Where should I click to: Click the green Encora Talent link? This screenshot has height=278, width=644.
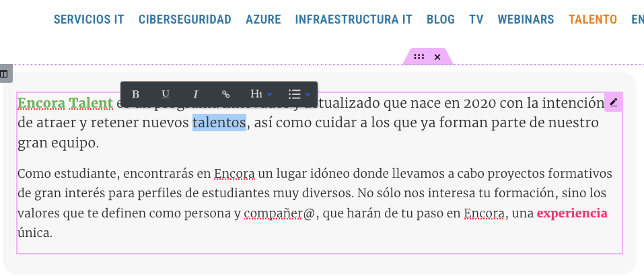(65, 103)
